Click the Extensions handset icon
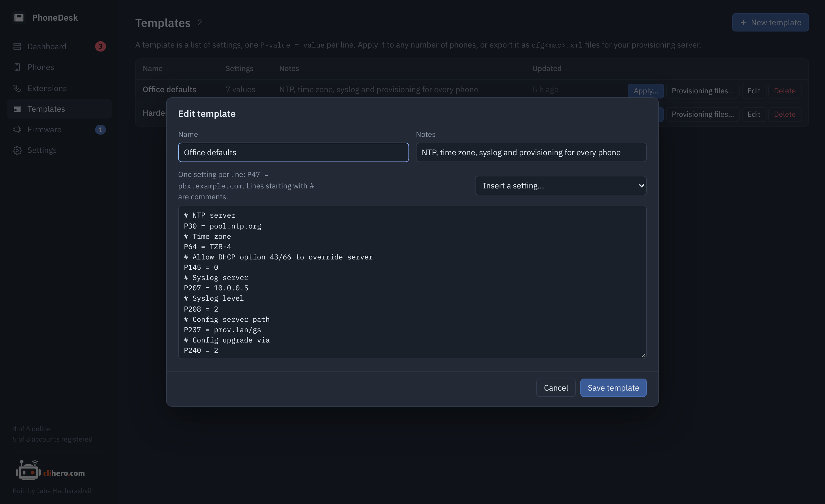Viewport: 825px width, 504px height. 17,88
